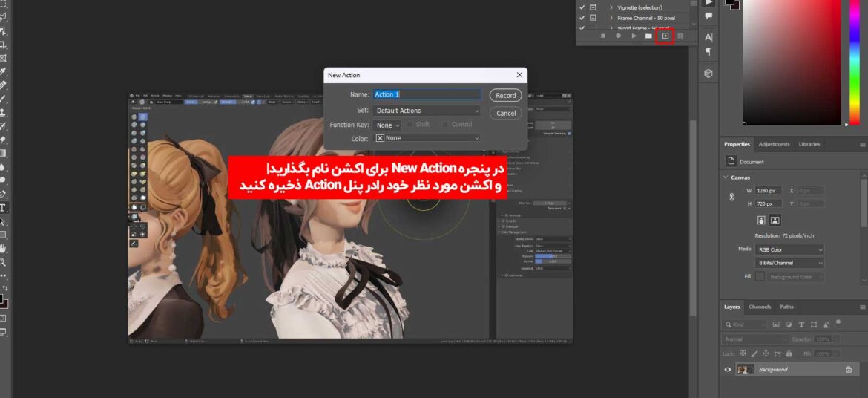
Task: Click the Begin Recording circle in Actions panel
Action: coord(618,36)
